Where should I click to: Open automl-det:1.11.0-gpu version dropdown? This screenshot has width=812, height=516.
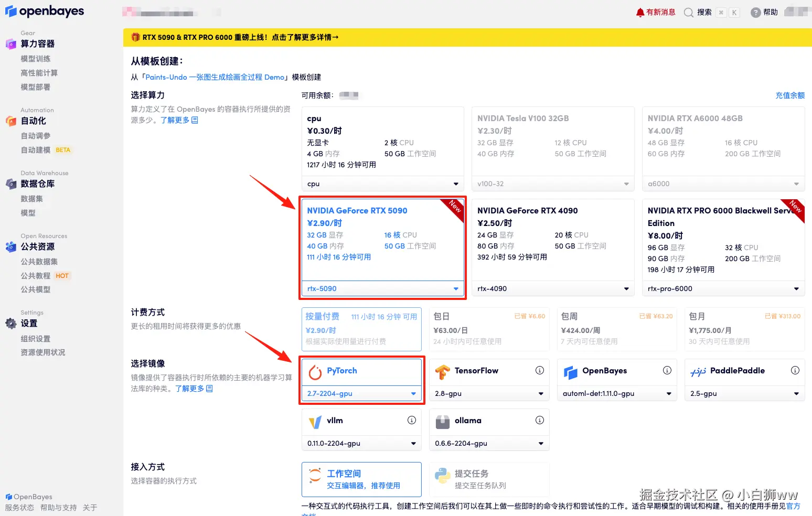[x=617, y=394]
